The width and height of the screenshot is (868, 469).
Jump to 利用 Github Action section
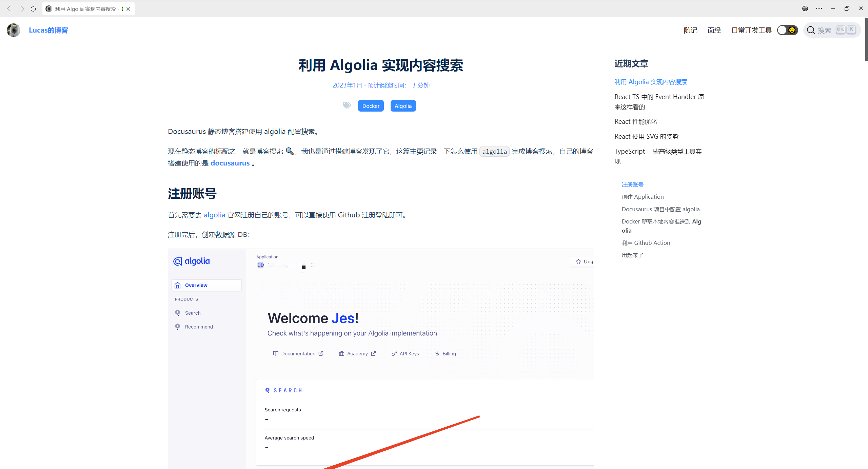click(x=646, y=243)
